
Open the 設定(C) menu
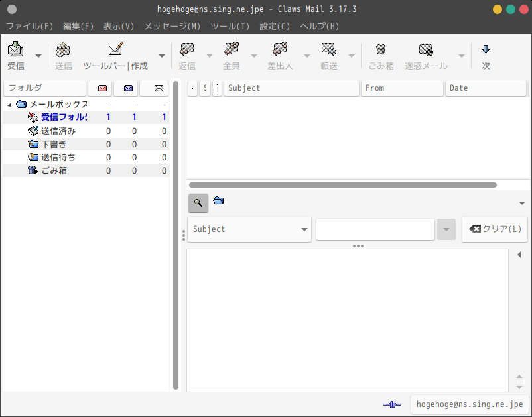[x=275, y=26]
